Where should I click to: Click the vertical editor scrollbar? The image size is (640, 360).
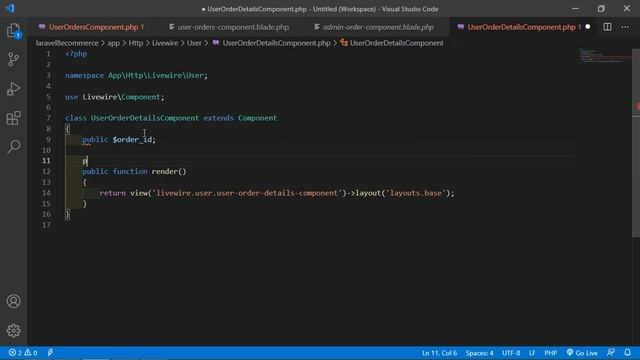[636, 143]
